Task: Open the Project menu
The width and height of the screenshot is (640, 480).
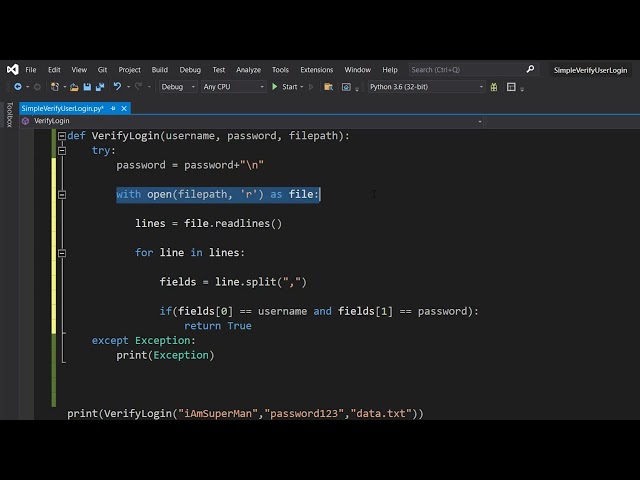Action: [x=129, y=70]
